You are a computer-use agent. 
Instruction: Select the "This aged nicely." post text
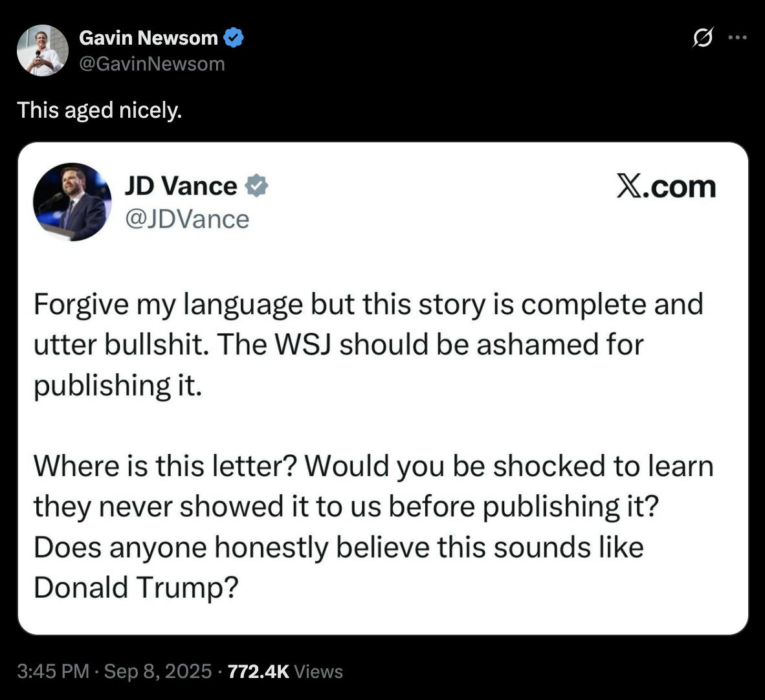click(100, 110)
